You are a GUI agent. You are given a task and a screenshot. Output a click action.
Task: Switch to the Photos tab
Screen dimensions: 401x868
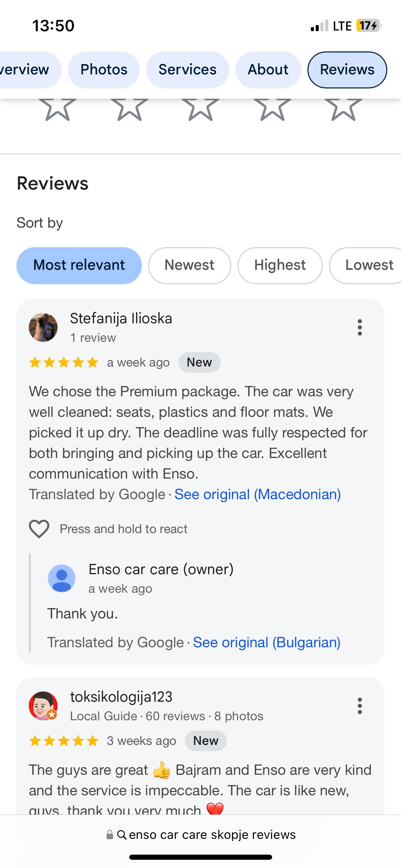coord(104,70)
